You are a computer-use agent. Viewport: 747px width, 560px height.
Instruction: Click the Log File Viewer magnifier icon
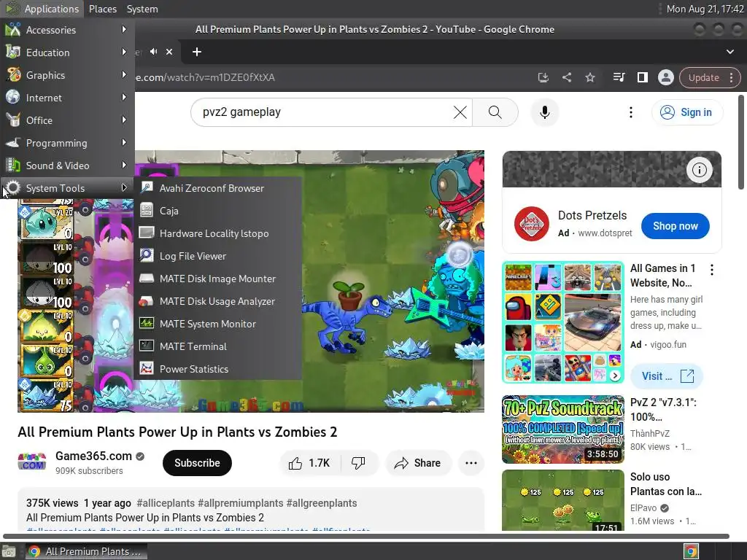(x=146, y=255)
